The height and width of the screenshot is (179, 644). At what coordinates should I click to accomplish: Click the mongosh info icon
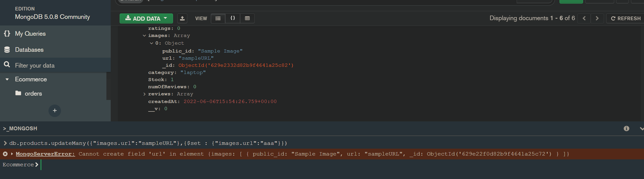click(x=626, y=129)
